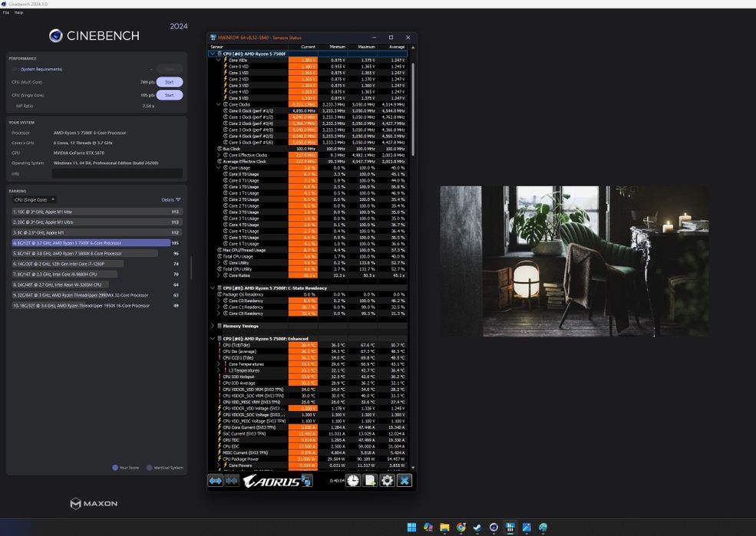
Task: Click the Average column header
Action: tap(392, 47)
